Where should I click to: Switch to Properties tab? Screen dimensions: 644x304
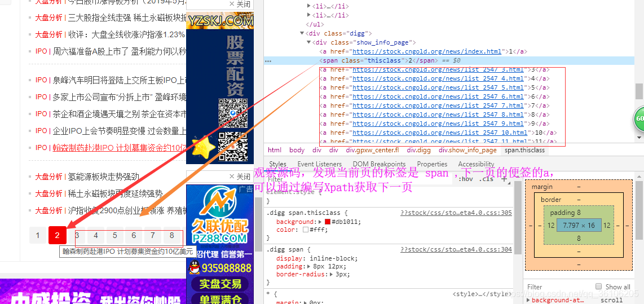432,164
